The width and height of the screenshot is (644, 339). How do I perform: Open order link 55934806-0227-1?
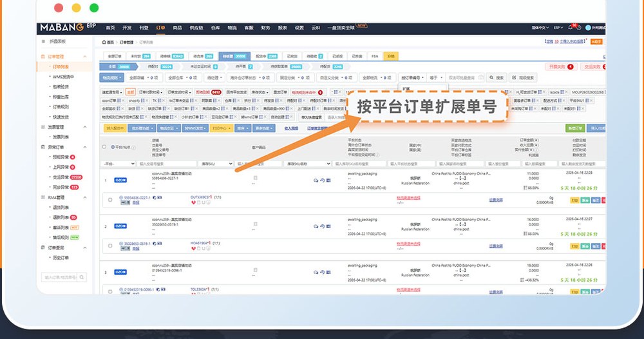coord(137,198)
